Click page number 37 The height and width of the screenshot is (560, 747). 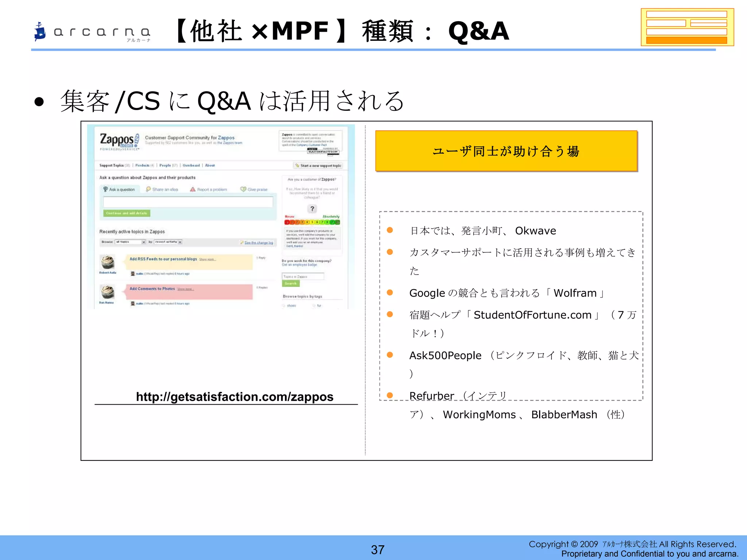coord(378,550)
